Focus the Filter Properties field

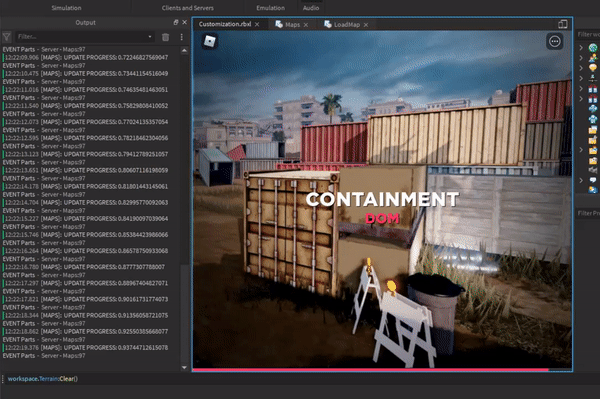pyautogui.click(x=588, y=213)
